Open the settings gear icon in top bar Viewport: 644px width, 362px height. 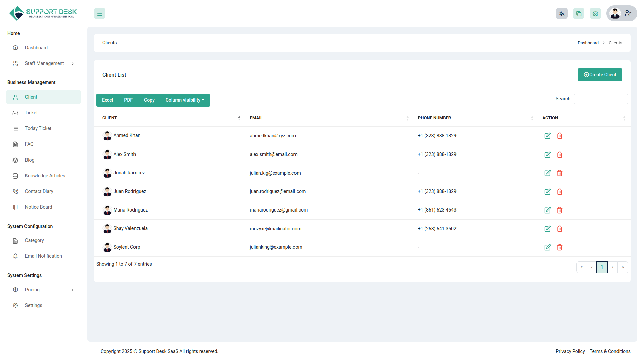pyautogui.click(x=595, y=13)
